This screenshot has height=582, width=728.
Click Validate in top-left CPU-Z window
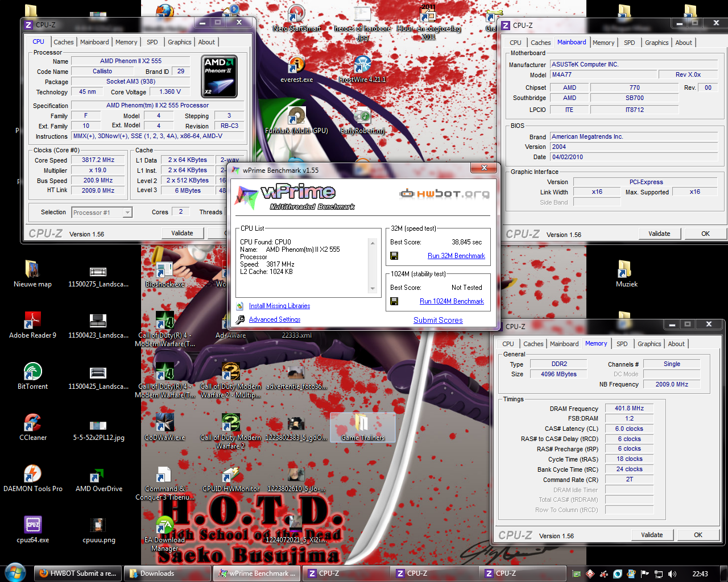click(182, 233)
